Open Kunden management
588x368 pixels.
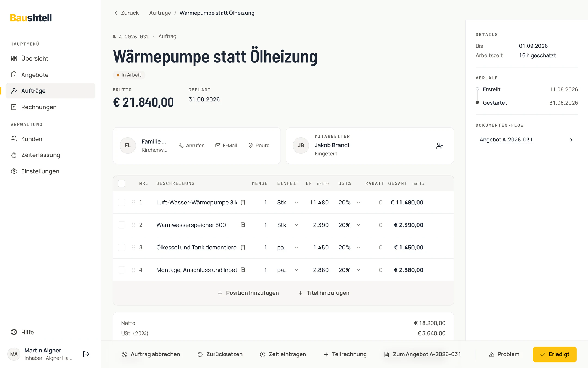tap(50, 139)
